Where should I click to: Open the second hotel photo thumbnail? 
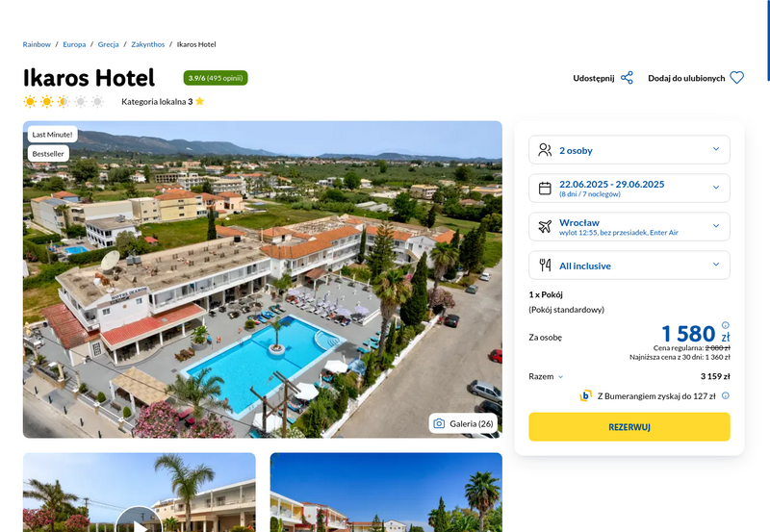coord(386,493)
